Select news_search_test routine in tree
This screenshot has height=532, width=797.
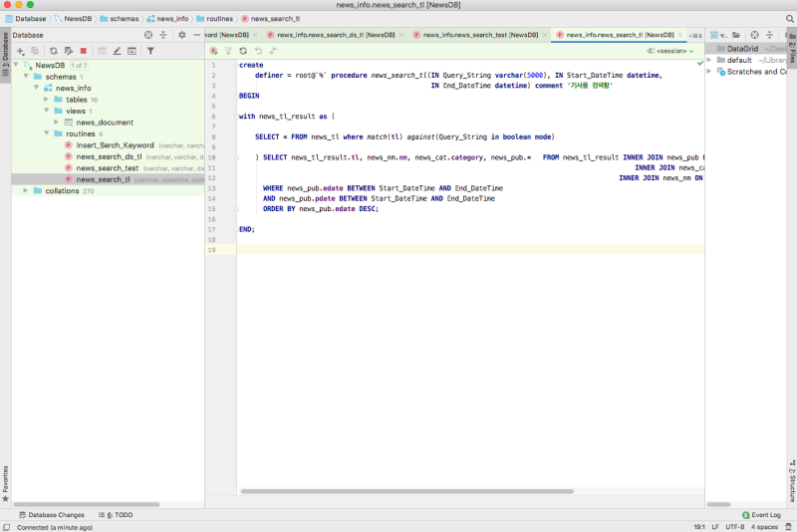coord(108,168)
